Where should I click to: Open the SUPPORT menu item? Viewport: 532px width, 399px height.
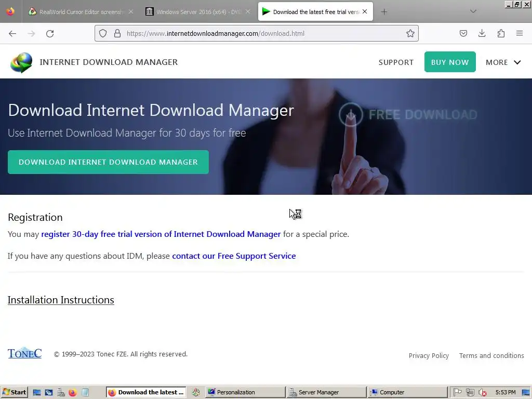396,62
